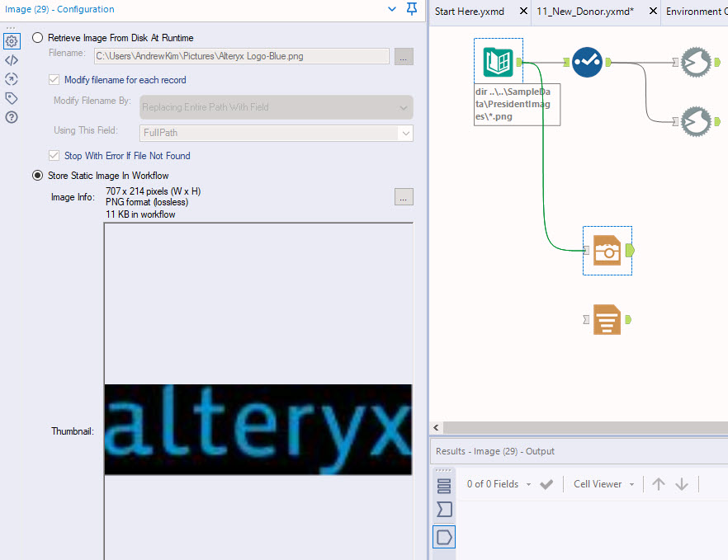Select Retrieve Image From Disk At Runtime option
The height and width of the screenshot is (560, 728).
click(36, 37)
